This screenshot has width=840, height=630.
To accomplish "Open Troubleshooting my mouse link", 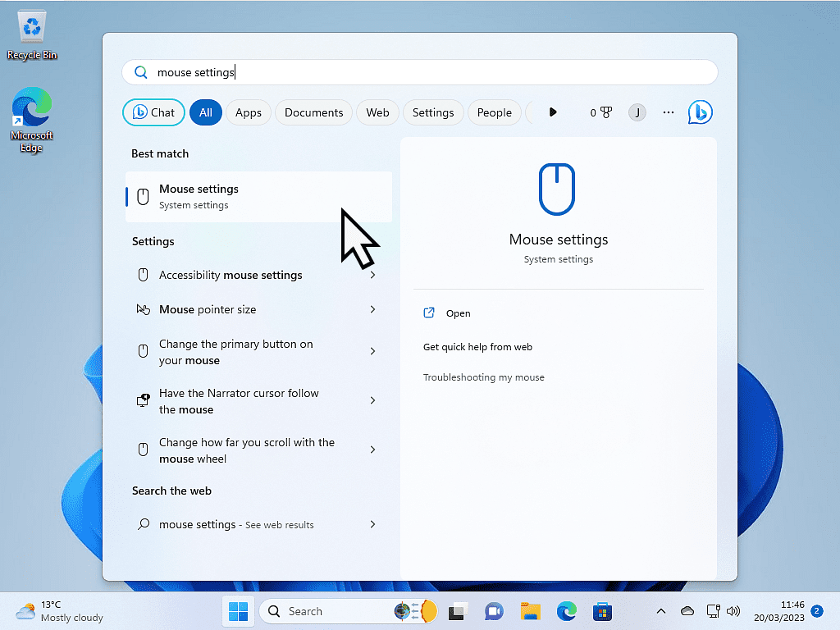I will (x=483, y=377).
